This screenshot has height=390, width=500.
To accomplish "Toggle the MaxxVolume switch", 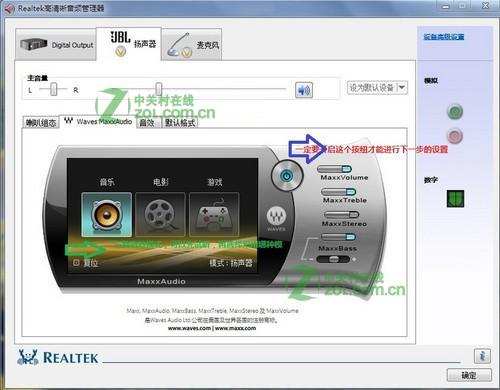I will pyautogui.click(x=334, y=169).
